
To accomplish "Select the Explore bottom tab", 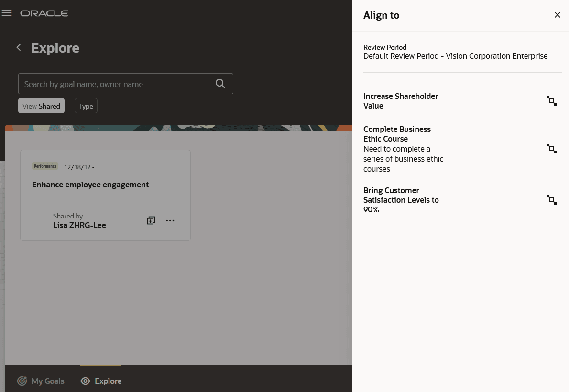I will point(101,381).
